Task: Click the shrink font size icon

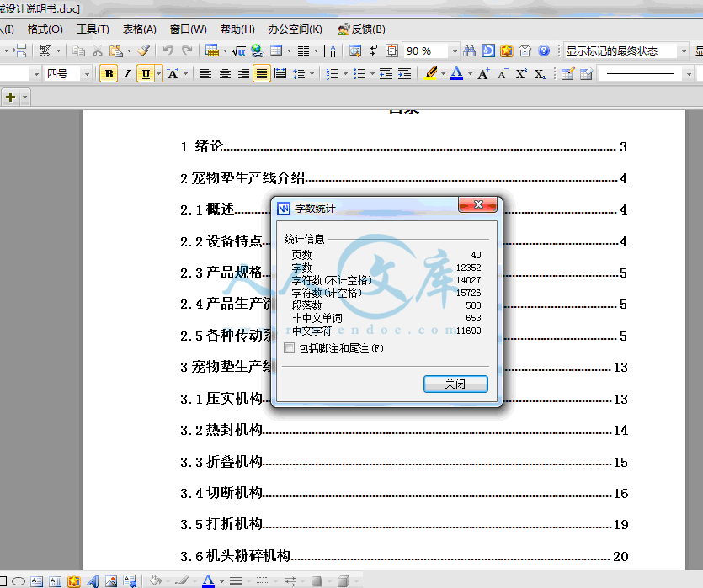Action: [x=503, y=74]
